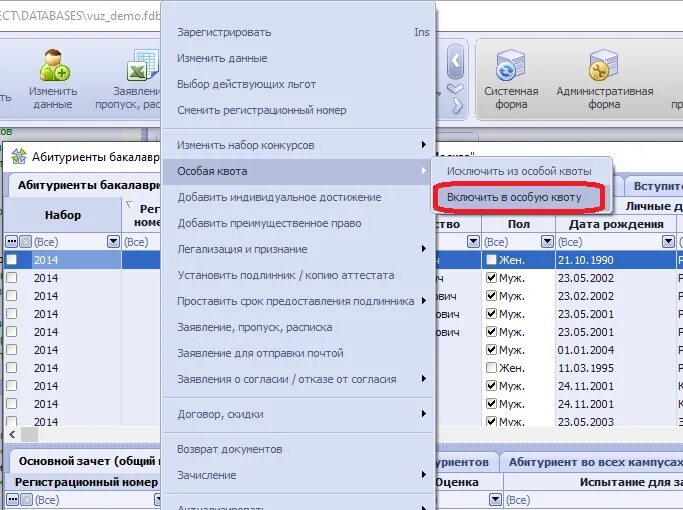
Task: Expand the Зачисление submenu
Action: pyautogui.click(x=423, y=475)
